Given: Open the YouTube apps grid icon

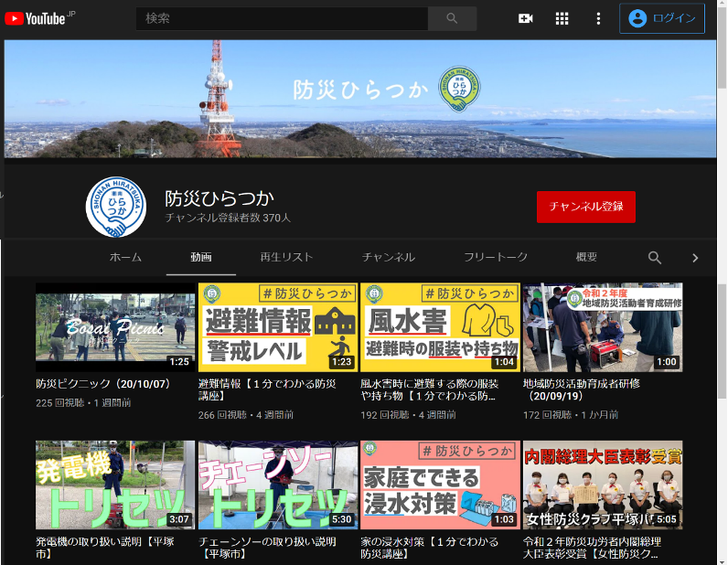Looking at the screenshot, I should point(562,18).
